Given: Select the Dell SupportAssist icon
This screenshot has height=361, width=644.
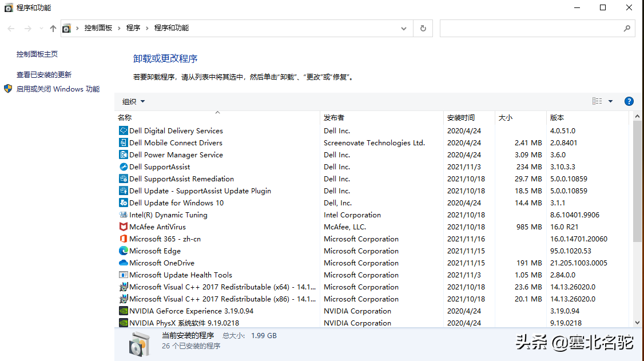Looking at the screenshot, I should coord(123,167).
